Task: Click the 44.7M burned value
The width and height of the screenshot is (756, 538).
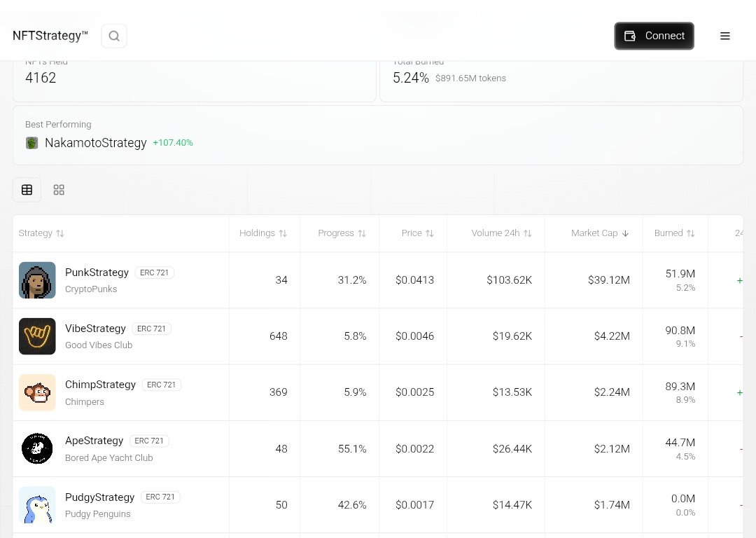Action: coord(680,443)
